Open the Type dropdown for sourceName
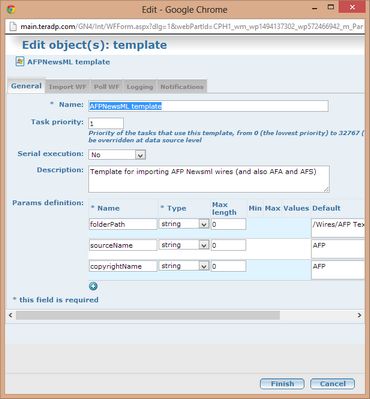370x399 pixels. point(184,245)
